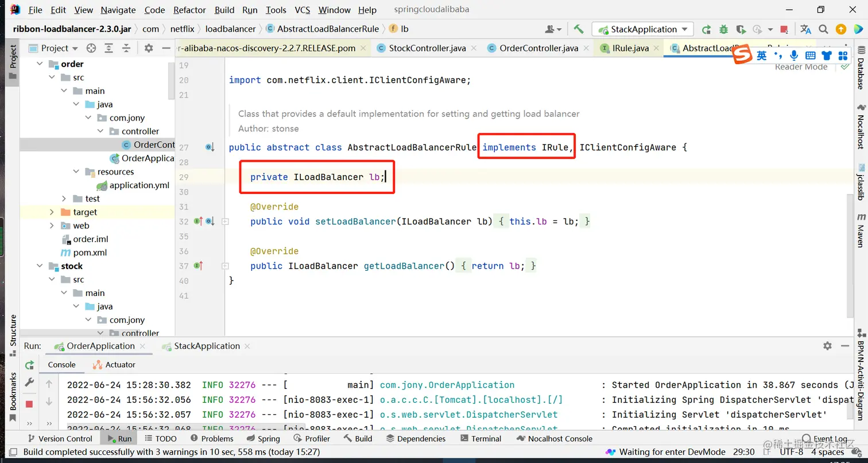Open the TODO tool window
This screenshot has width=868, height=463.
[160, 438]
